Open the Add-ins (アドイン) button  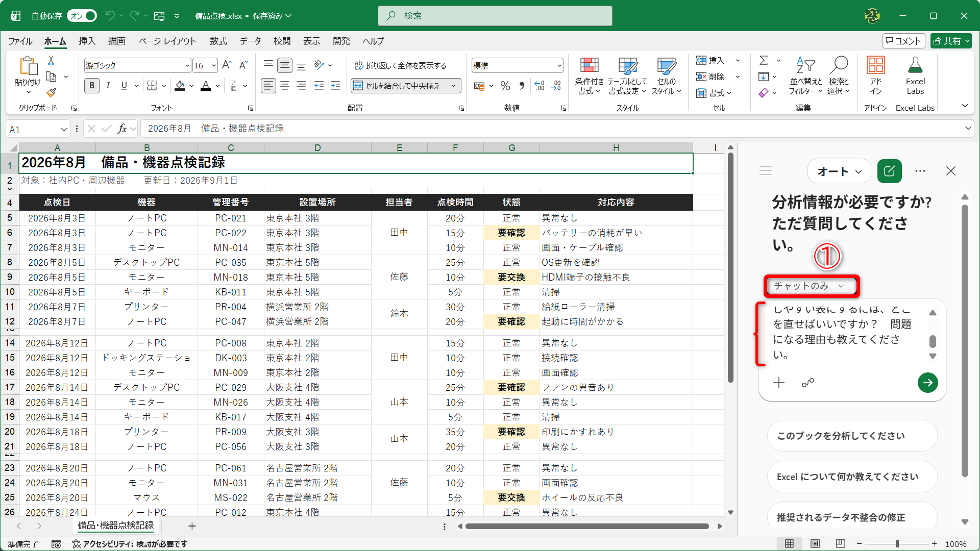click(x=876, y=76)
